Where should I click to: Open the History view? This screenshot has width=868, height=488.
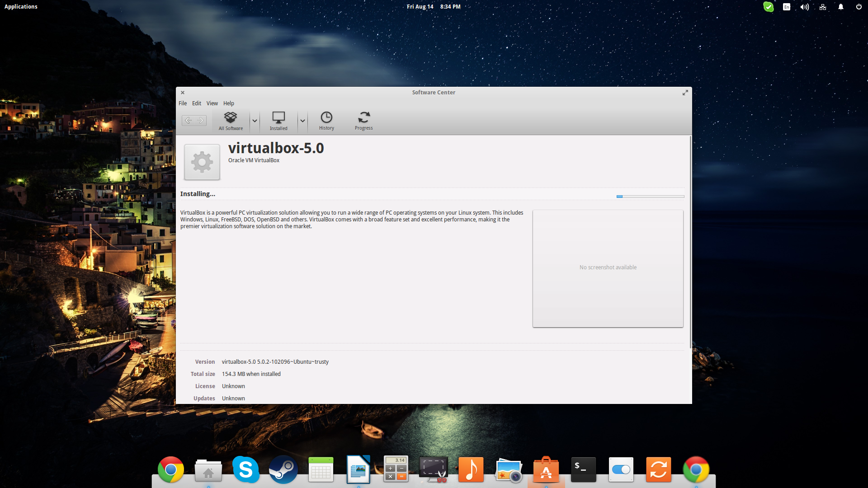coord(326,121)
